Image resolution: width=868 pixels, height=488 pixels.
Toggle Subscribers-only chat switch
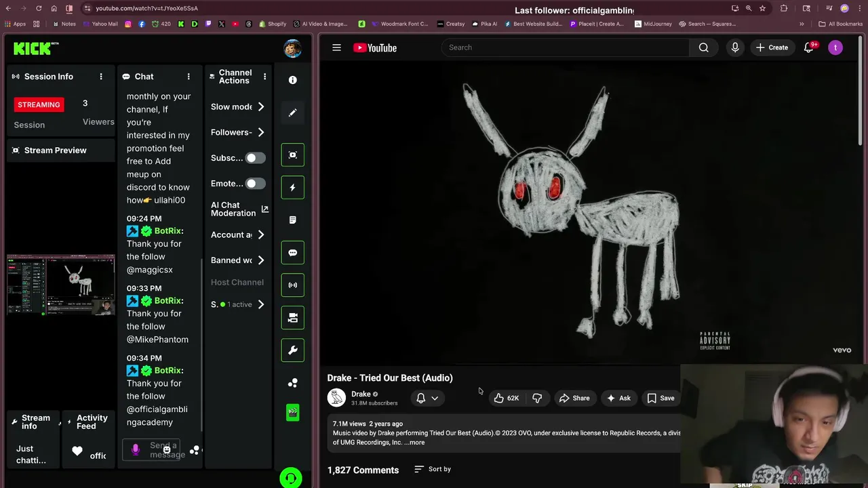(x=255, y=158)
